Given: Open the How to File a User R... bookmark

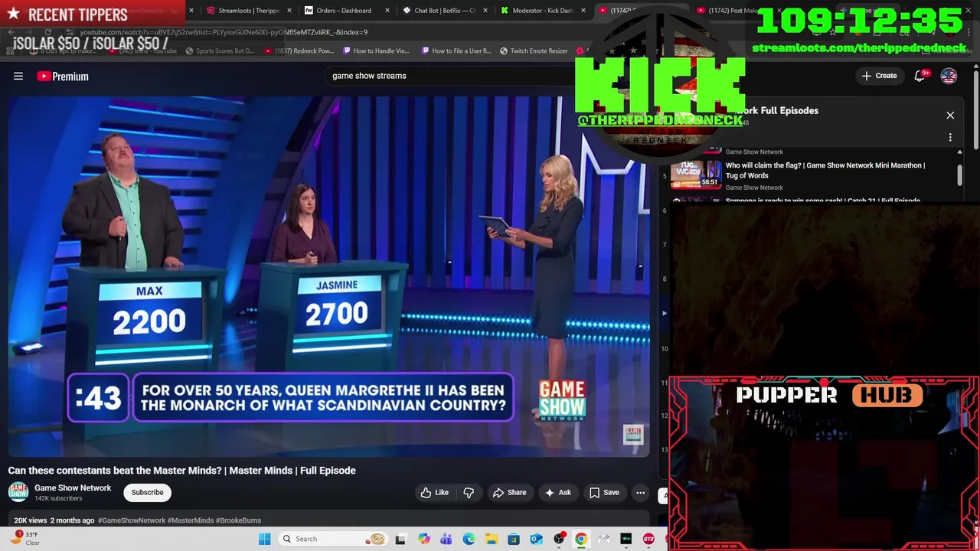Looking at the screenshot, I should (456, 51).
